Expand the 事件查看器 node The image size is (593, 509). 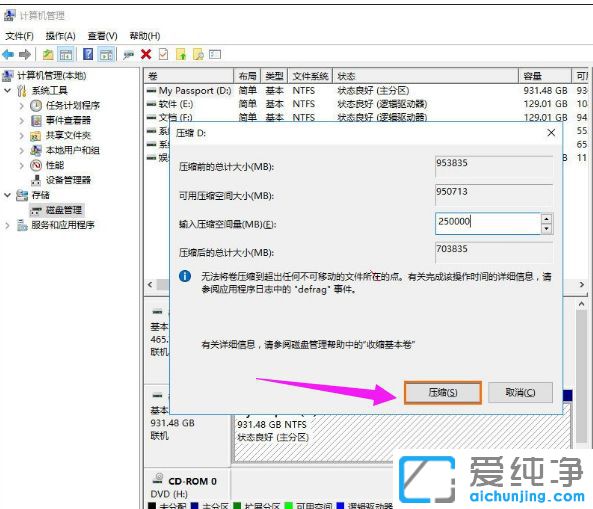(x=22, y=121)
